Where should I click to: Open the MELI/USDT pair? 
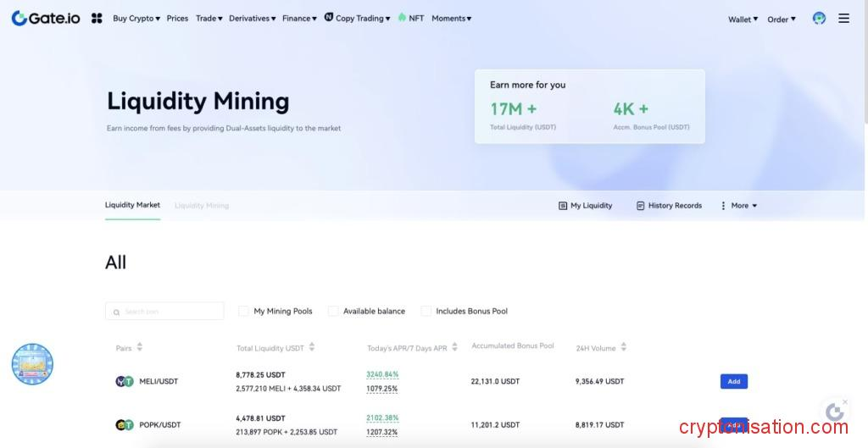tap(159, 381)
